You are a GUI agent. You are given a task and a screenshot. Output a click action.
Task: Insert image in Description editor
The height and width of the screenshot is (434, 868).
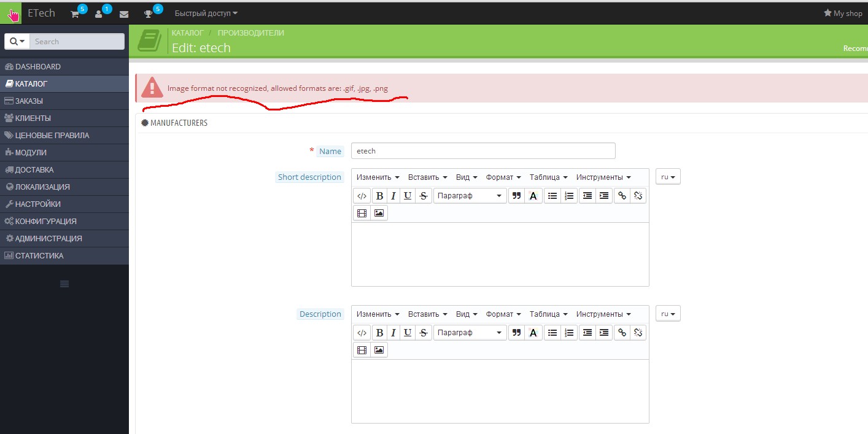point(379,350)
